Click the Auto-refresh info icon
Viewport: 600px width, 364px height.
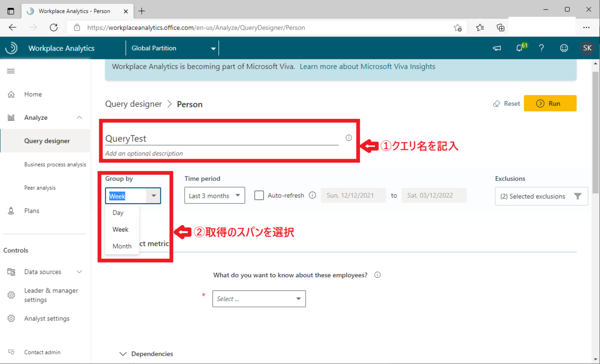312,195
